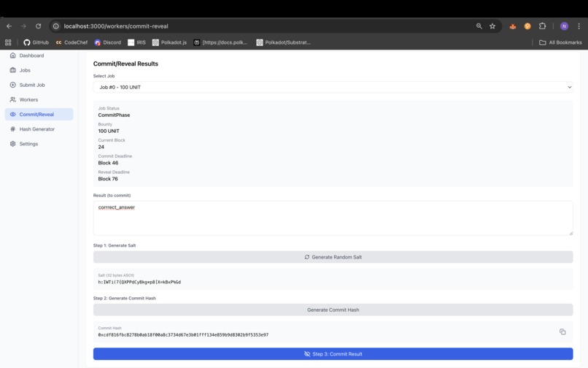The height and width of the screenshot is (368, 588).
Task: Click the Submit Job plus-circle icon
Action: point(12,85)
